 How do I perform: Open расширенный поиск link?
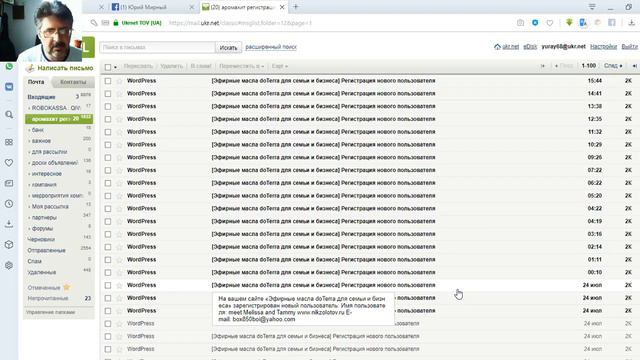tap(271, 47)
